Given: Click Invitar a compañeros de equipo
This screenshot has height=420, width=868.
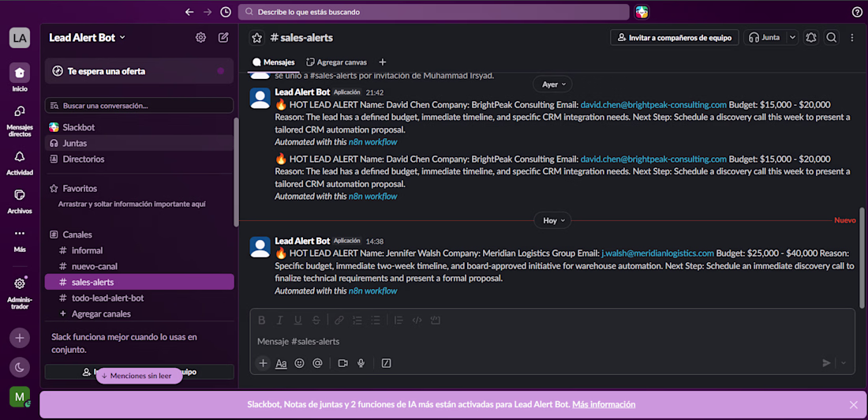Looking at the screenshot, I should (x=674, y=38).
